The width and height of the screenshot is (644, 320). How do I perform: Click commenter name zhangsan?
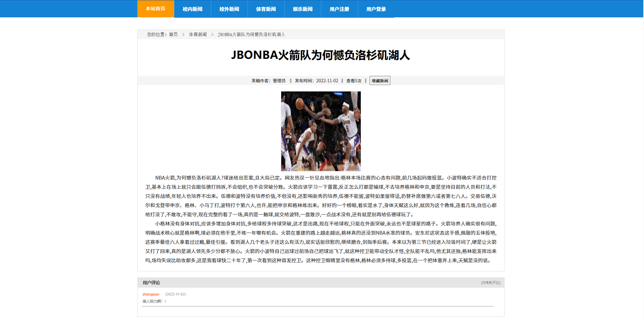pos(151,294)
